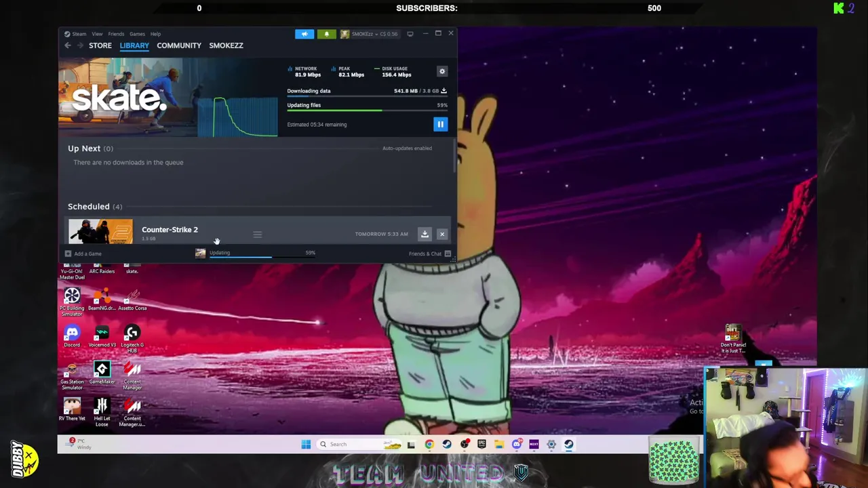
Task: Open File Explorer from taskbar
Action: [x=499, y=445]
